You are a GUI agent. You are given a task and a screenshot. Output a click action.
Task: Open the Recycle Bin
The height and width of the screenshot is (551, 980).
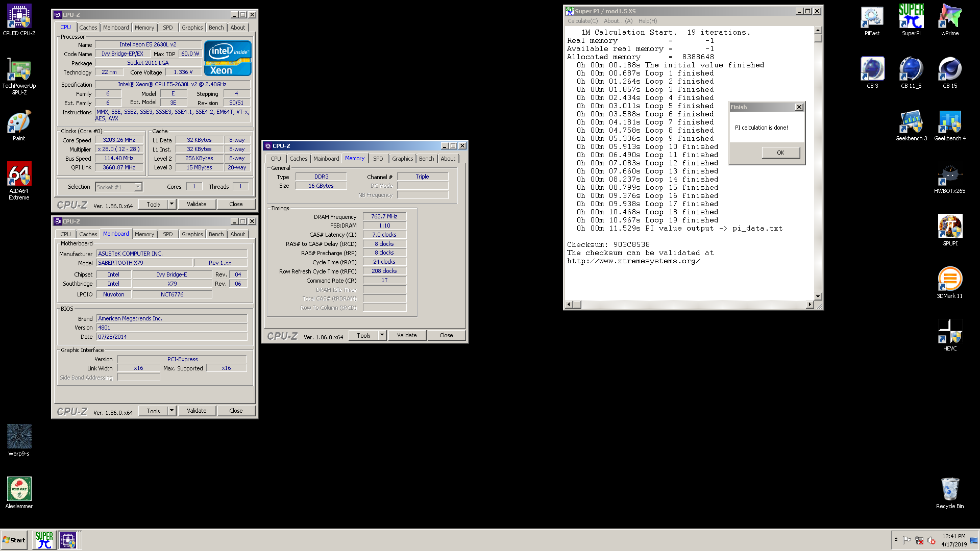950,493
